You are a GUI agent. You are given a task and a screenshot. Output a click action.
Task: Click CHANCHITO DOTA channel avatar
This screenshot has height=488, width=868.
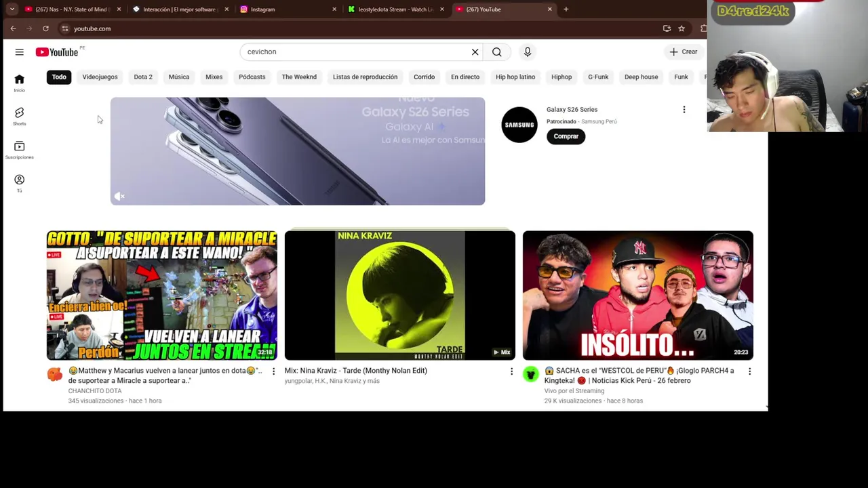pos(55,374)
